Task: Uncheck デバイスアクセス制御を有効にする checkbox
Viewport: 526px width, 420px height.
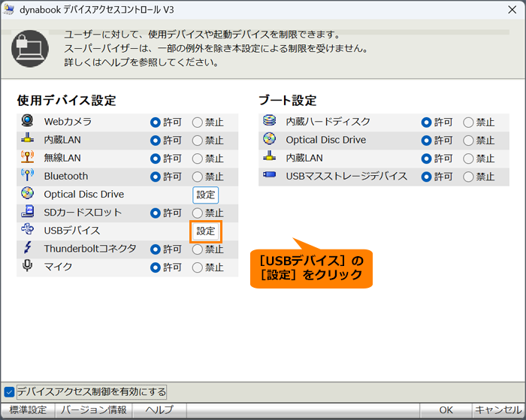Action: pyautogui.click(x=9, y=391)
